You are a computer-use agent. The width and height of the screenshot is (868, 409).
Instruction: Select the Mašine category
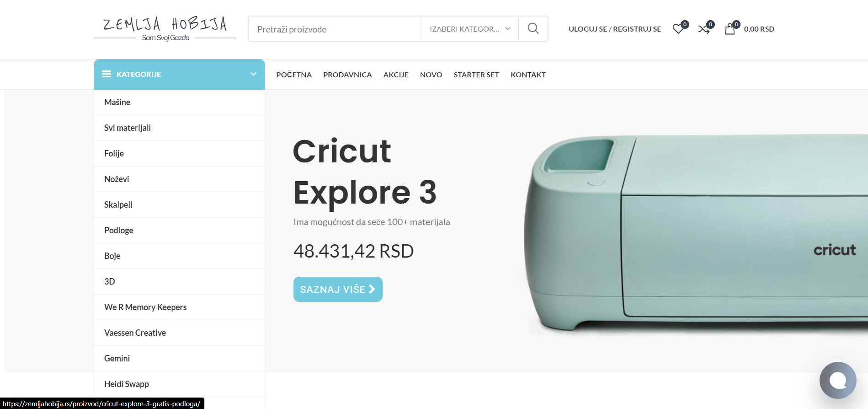179,102
